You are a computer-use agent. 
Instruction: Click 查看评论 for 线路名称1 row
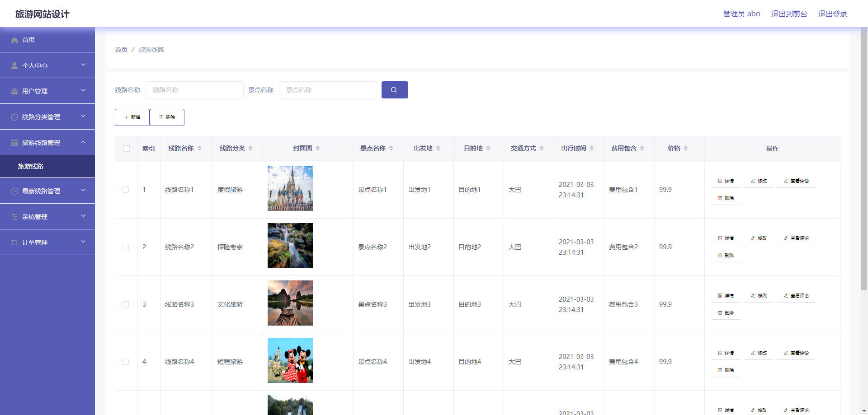tap(796, 181)
